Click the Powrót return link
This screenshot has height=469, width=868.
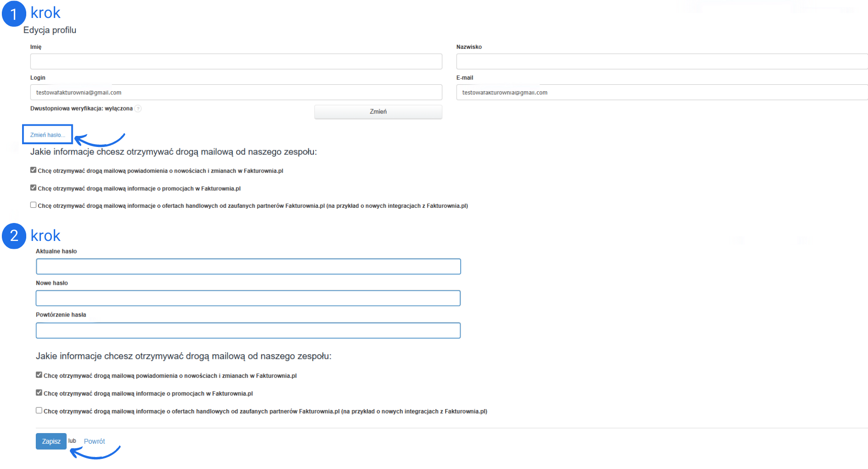pos(94,441)
